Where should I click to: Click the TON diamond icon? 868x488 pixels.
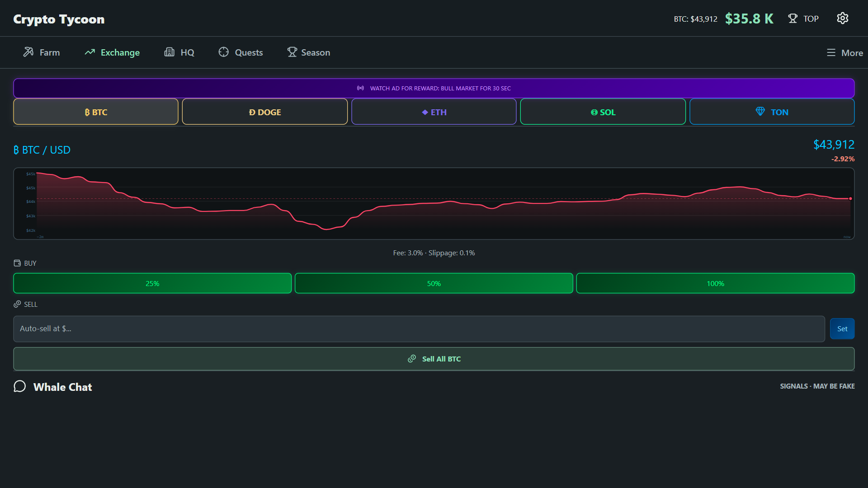760,111
